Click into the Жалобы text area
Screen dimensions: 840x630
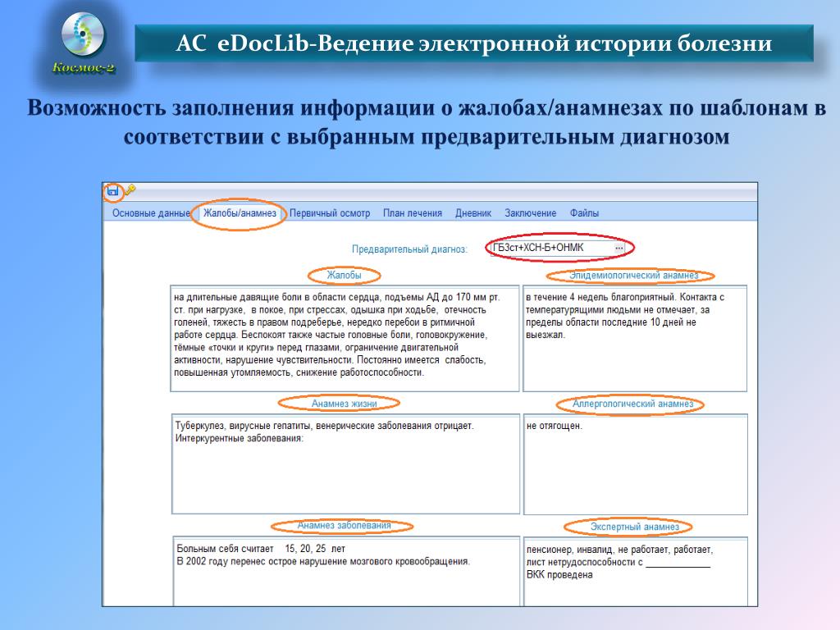(x=345, y=338)
